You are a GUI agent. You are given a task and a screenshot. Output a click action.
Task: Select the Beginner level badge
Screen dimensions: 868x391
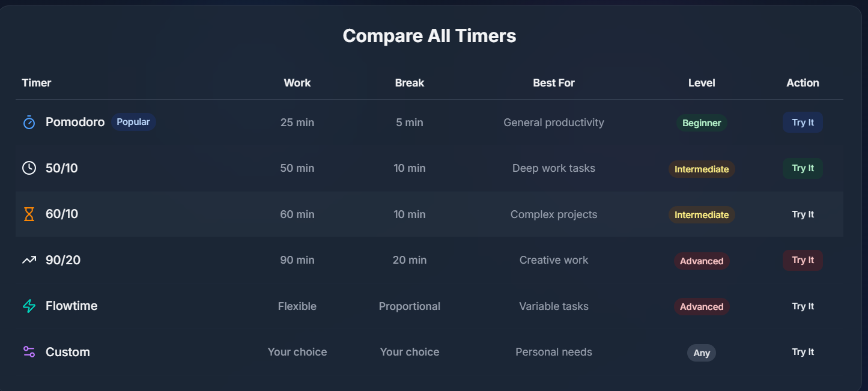701,123
